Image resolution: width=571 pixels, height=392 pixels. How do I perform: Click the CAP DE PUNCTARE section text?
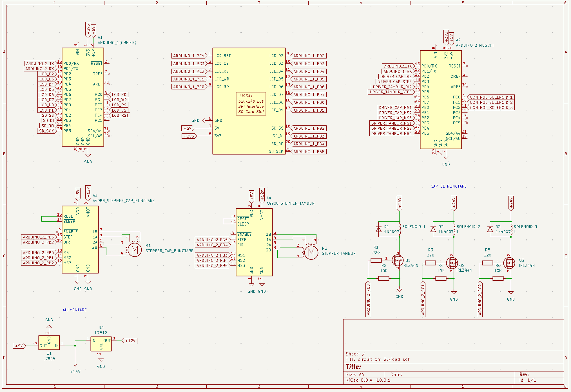click(x=449, y=186)
